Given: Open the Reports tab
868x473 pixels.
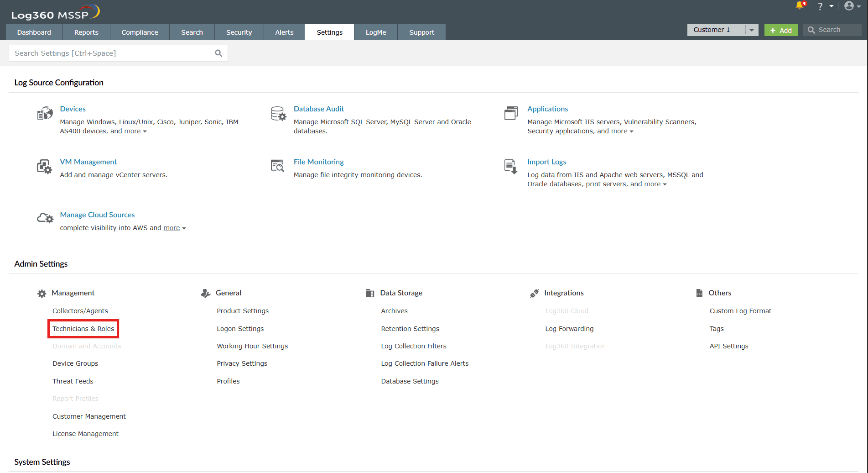Looking at the screenshot, I should [86, 32].
